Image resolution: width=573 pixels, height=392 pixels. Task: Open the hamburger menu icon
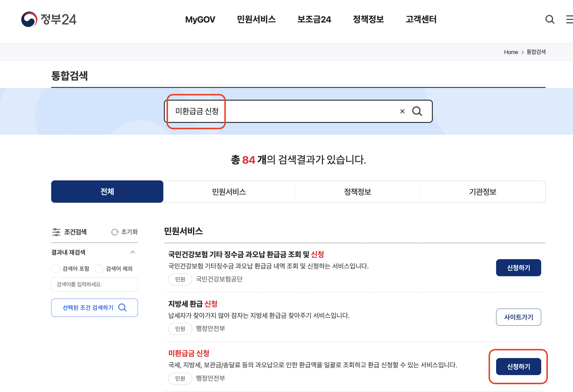pyautogui.click(x=569, y=19)
